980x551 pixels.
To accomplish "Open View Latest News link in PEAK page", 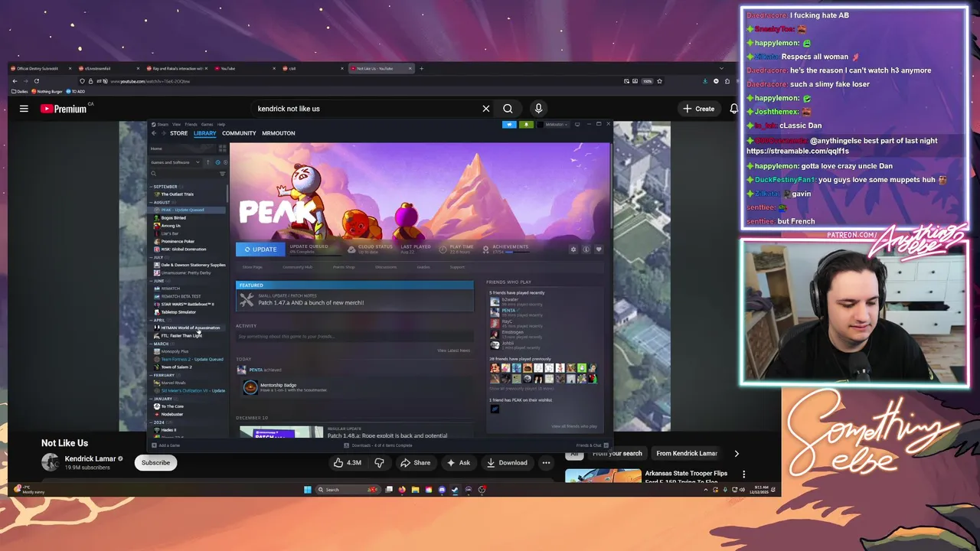I will [453, 350].
